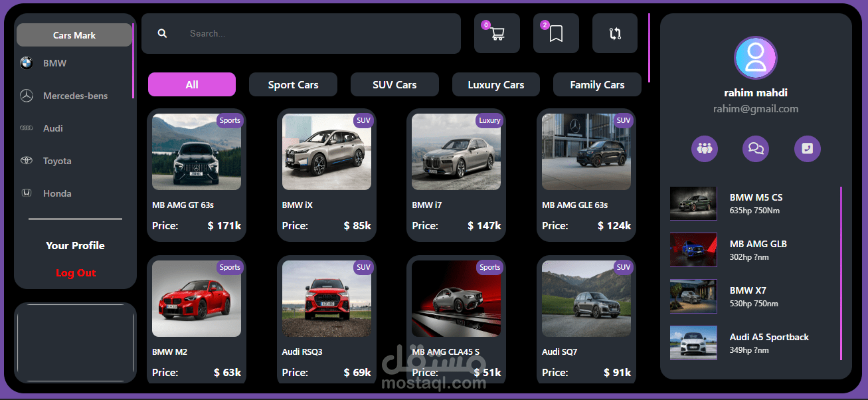
Task: Open BMW i7 car photo
Action: [x=456, y=151]
